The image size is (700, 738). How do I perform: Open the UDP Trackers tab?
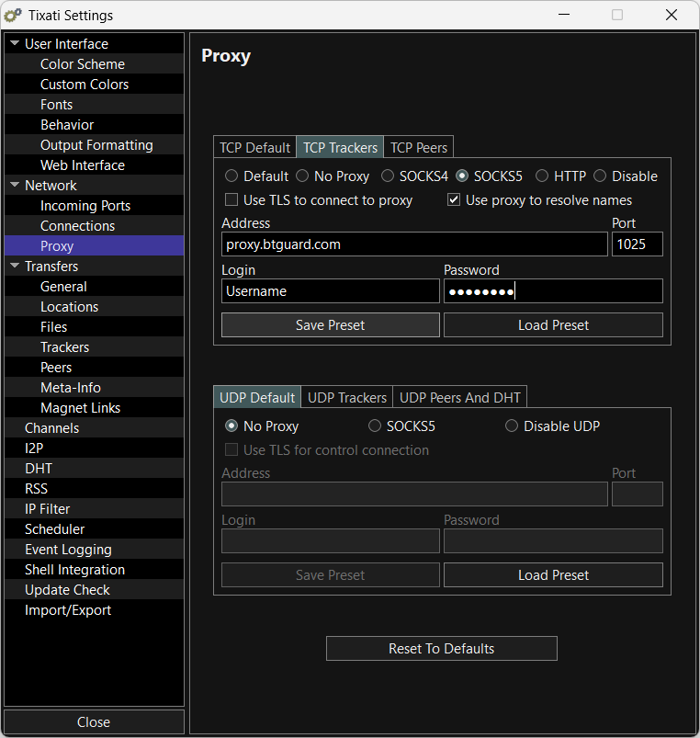(x=347, y=397)
